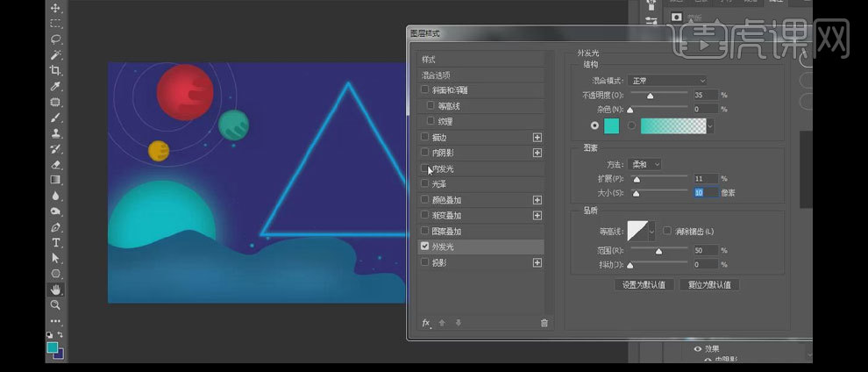Click the 不透明度 slider handle
Image resolution: width=868 pixels, height=372 pixels.
(651, 97)
